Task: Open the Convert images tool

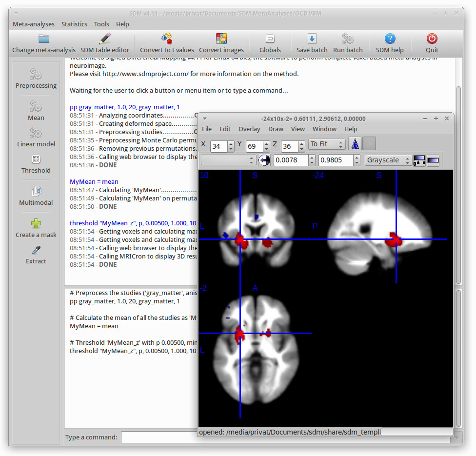Action: tap(222, 43)
